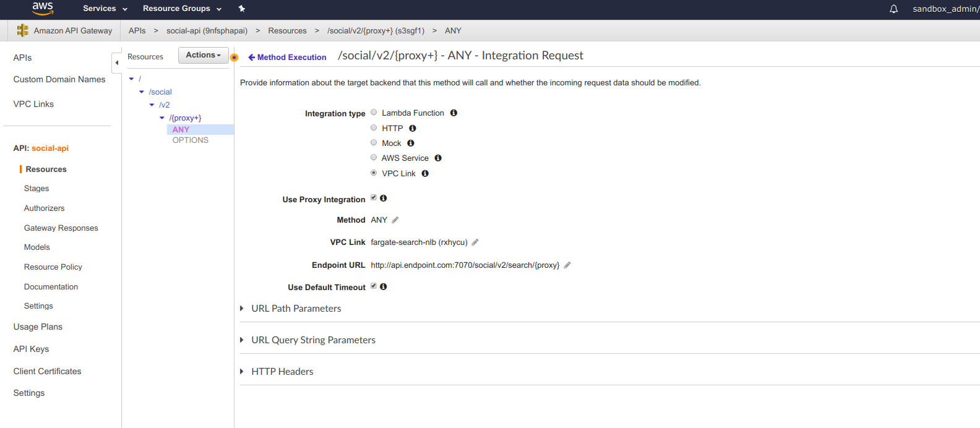Viewport: 980px width, 428px height.
Task: Show info for AWS Service integration type
Action: [x=438, y=158]
